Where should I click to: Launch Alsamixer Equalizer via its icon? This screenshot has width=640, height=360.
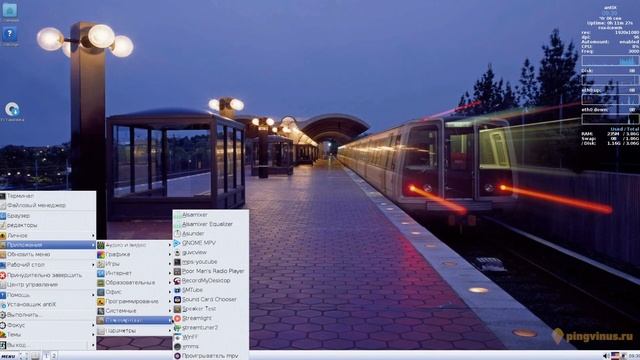coord(177,224)
